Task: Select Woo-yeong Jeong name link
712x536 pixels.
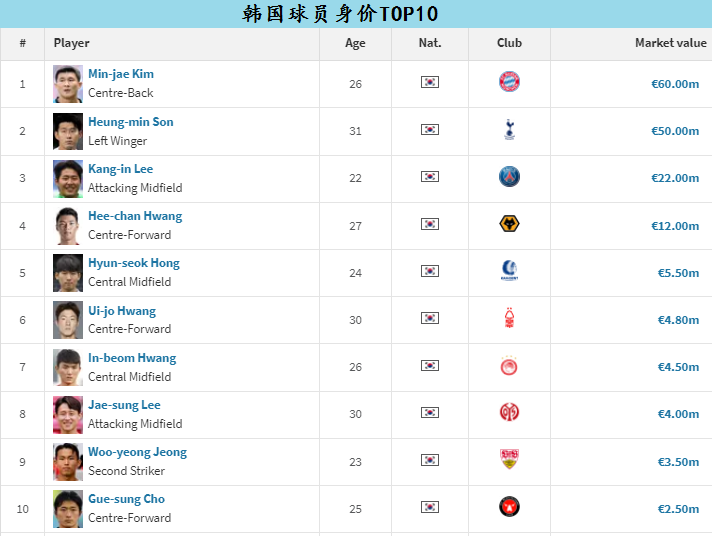Action: point(137,452)
